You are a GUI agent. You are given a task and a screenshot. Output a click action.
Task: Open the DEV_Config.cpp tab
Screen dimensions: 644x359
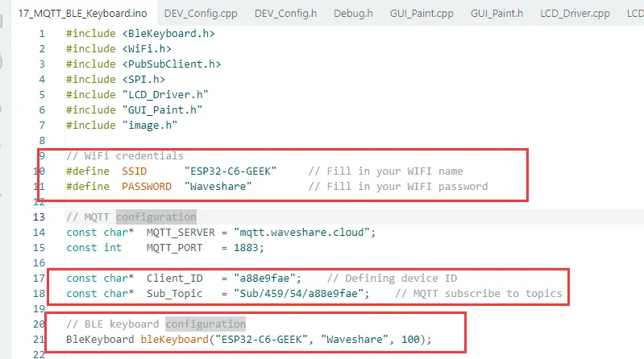click(201, 13)
